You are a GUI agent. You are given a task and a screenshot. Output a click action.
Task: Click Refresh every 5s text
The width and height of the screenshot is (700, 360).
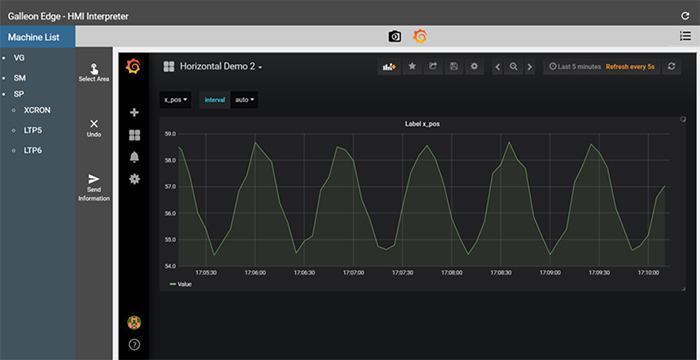click(x=630, y=67)
